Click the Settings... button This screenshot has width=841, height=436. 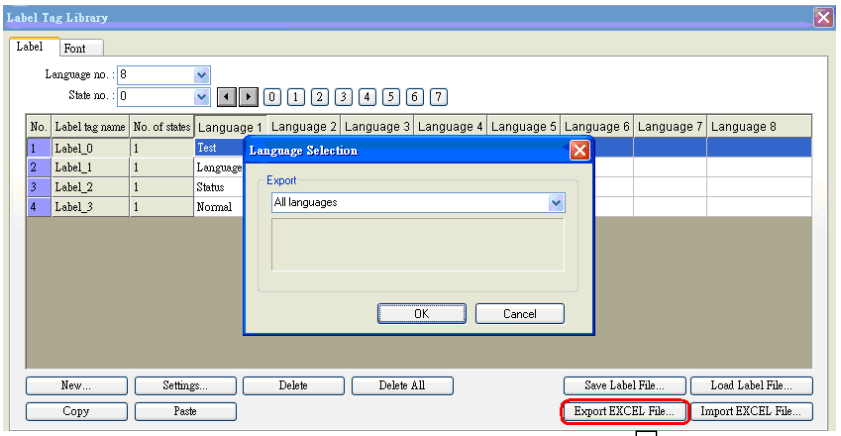(x=185, y=386)
